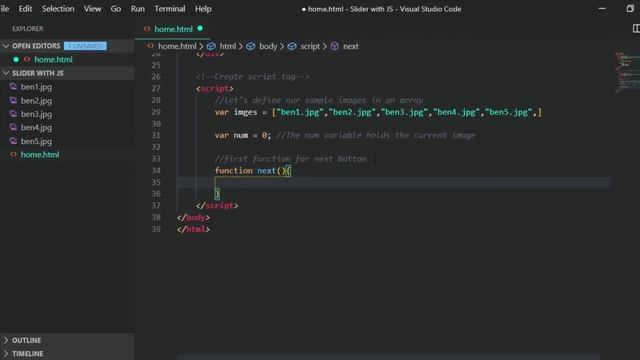Click the html breadcrumb cube icon

(211, 46)
